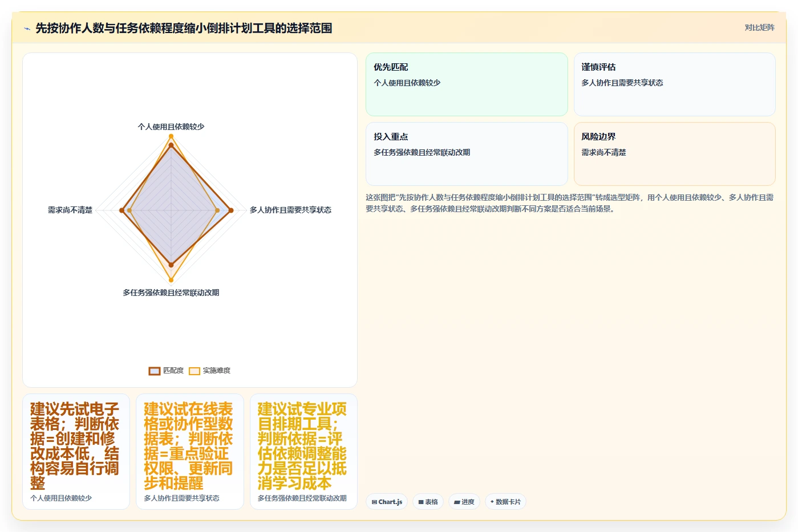Click radar axis label 需求尚不清楚
This screenshot has width=798, height=532.
pyautogui.click(x=70, y=210)
